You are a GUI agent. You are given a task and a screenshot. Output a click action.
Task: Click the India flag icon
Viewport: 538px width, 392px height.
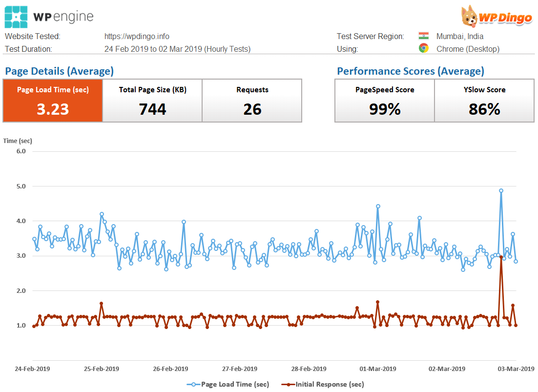coord(423,36)
